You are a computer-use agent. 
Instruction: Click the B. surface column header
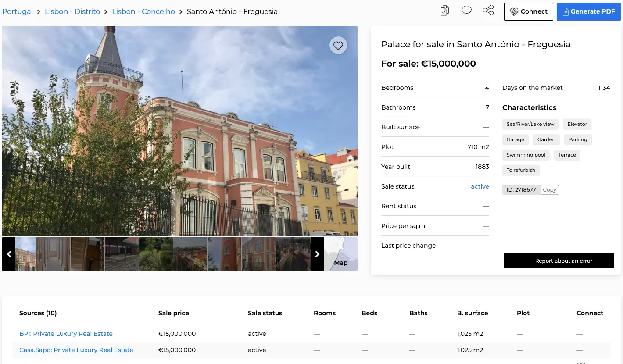tap(473, 313)
